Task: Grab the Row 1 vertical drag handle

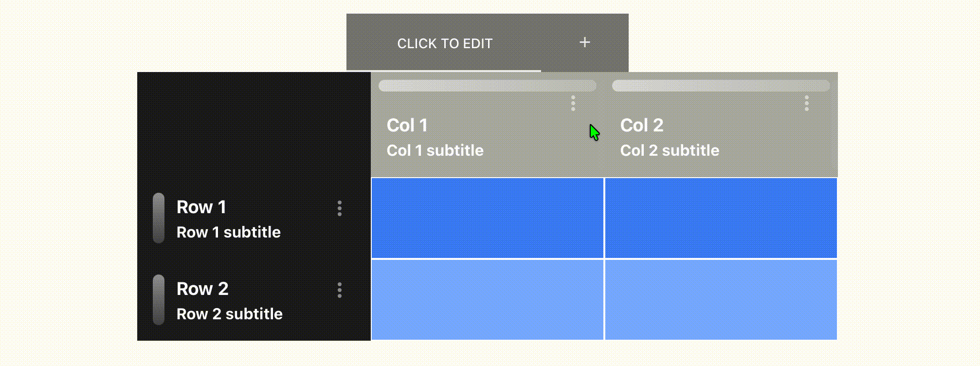Action: (x=158, y=218)
